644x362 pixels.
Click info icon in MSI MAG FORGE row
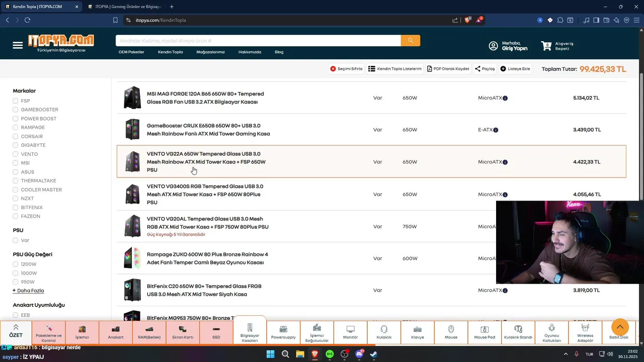[x=505, y=98]
